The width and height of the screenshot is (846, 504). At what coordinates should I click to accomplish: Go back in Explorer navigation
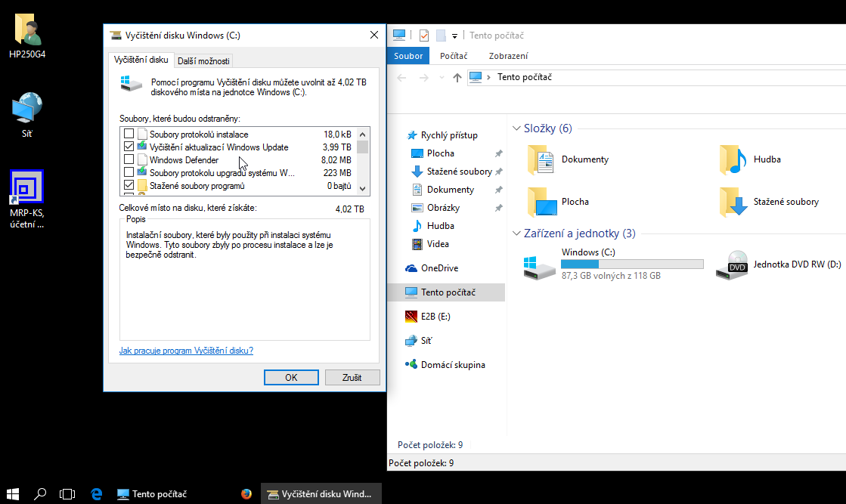point(401,78)
